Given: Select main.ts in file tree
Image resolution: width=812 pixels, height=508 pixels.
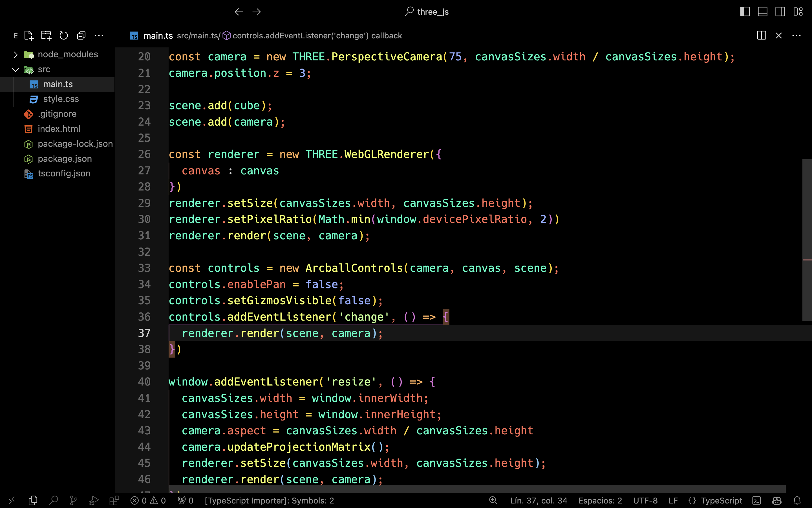Looking at the screenshot, I should pyautogui.click(x=57, y=84).
